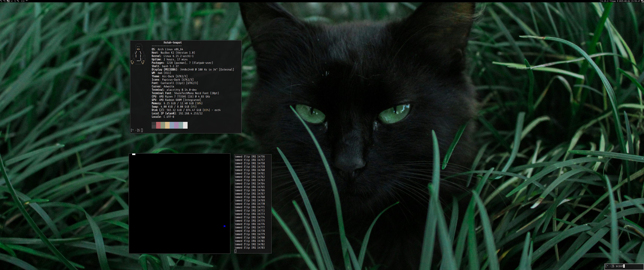
Task: Click the cursor under the IRQ log output
Action: click(236, 251)
